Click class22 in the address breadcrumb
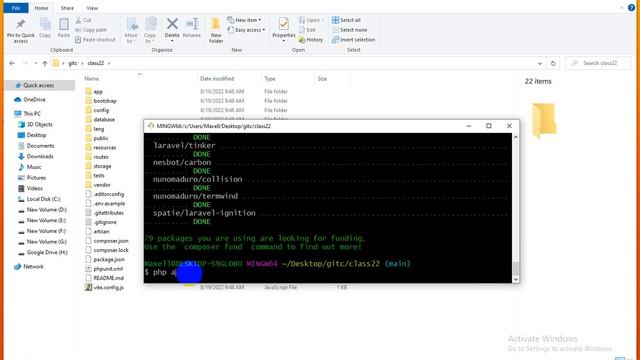 [96, 63]
